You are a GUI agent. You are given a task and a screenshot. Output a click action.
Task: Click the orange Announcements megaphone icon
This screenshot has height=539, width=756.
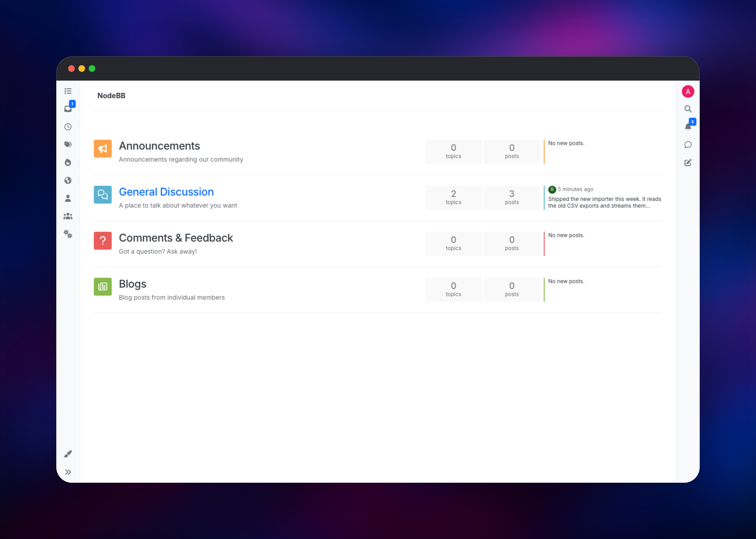pos(103,149)
